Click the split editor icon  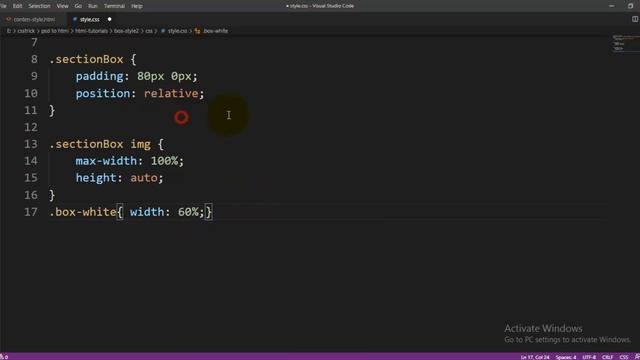(x=635, y=19)
